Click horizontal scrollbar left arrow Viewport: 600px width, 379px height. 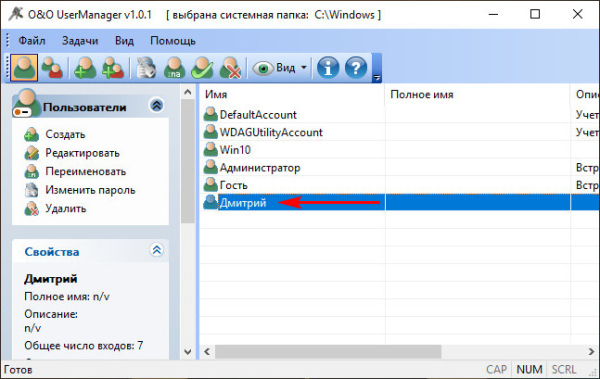[207, 351]
